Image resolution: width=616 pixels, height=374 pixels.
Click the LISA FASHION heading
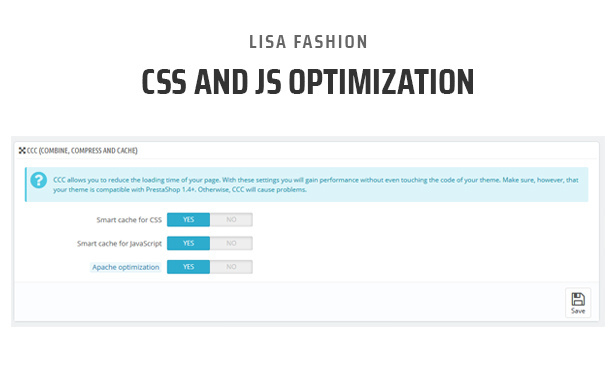coord(308,42)
